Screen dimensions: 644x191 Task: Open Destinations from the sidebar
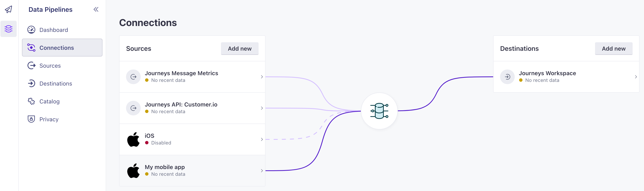point(55,84)
